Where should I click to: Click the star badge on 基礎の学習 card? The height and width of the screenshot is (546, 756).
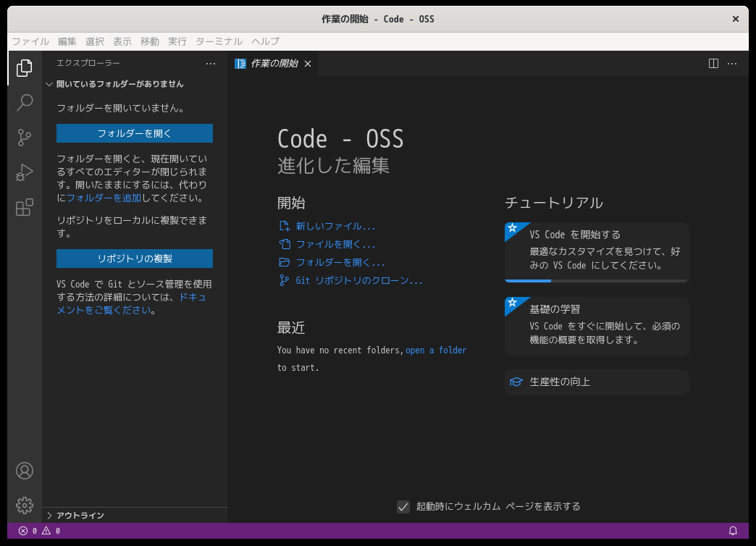[x=513, y=303]
